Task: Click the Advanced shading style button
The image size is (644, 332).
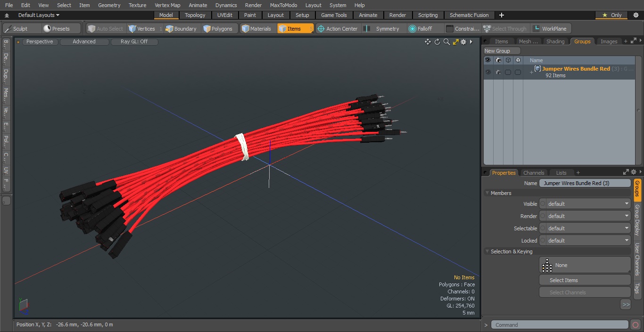Action: tap(84, 42)
